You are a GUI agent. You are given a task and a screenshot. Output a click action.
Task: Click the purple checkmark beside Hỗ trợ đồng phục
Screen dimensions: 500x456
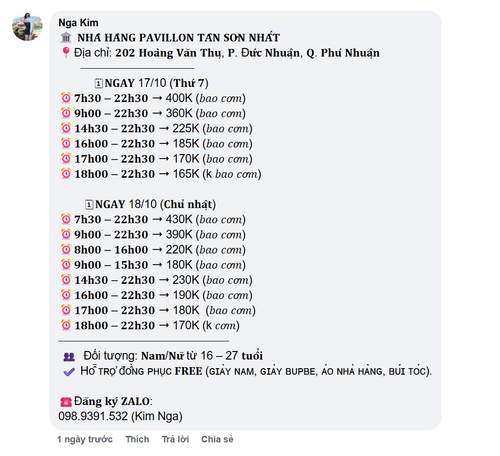[x=69, y=372]
